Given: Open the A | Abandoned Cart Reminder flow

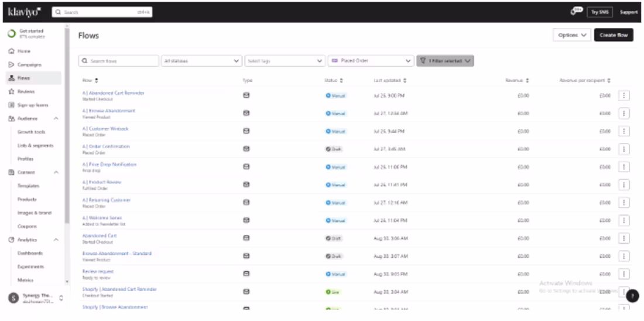Looking at the screenshot, I should tap(114, 93).
